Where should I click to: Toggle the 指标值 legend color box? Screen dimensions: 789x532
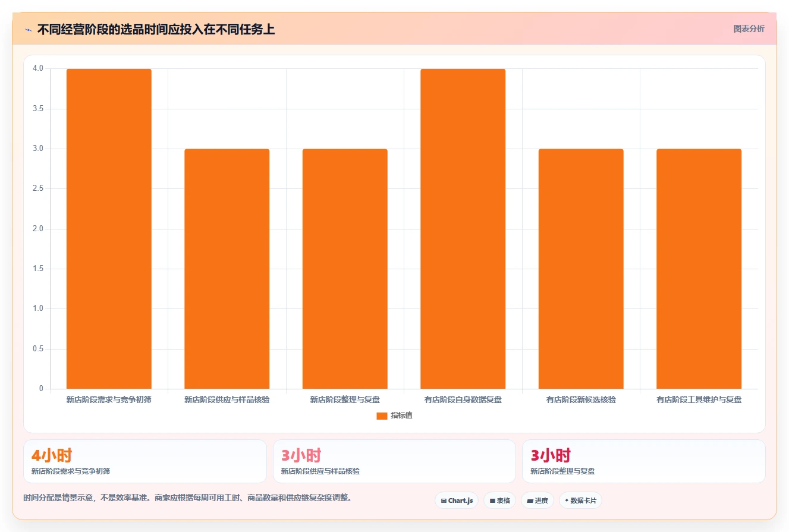tap(382, 415)
